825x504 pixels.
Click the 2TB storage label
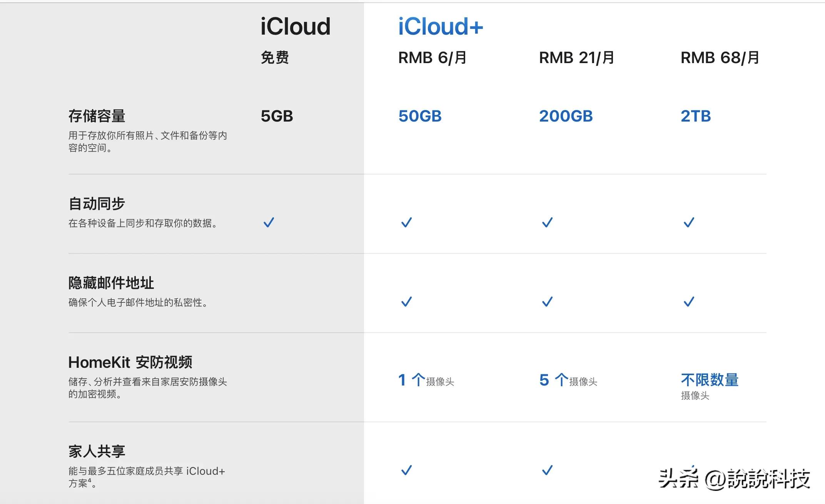(695, 116)
